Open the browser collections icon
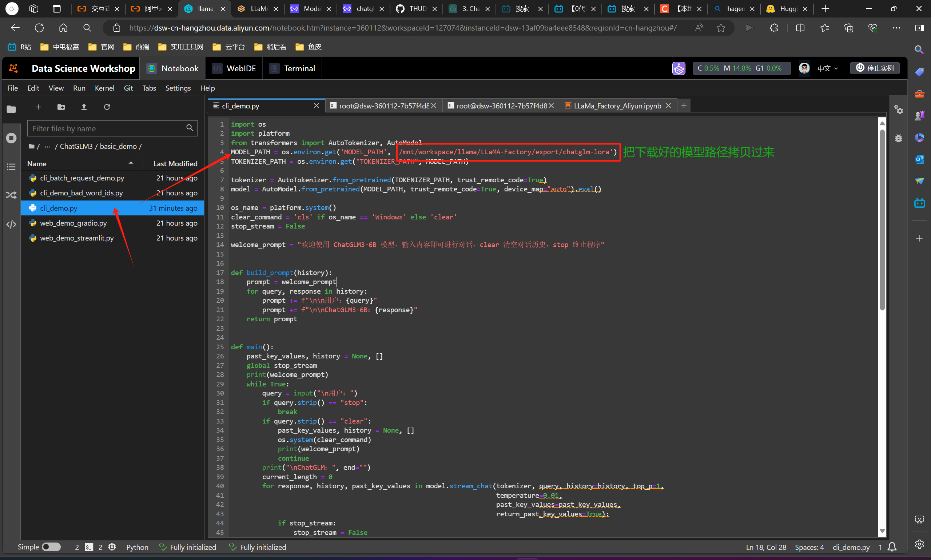This screenshot has width=931, height=560. pos(848,28)
